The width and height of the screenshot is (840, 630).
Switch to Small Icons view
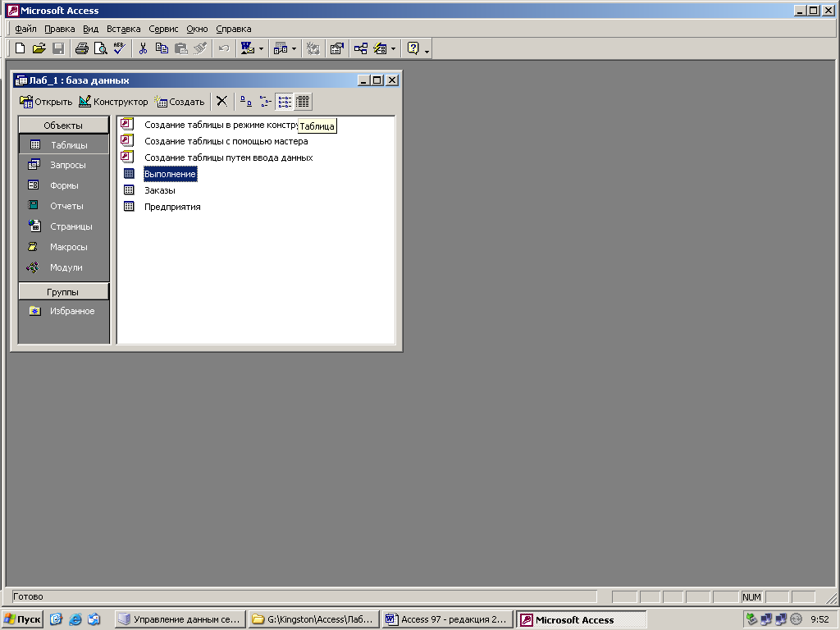pos(265,101)
